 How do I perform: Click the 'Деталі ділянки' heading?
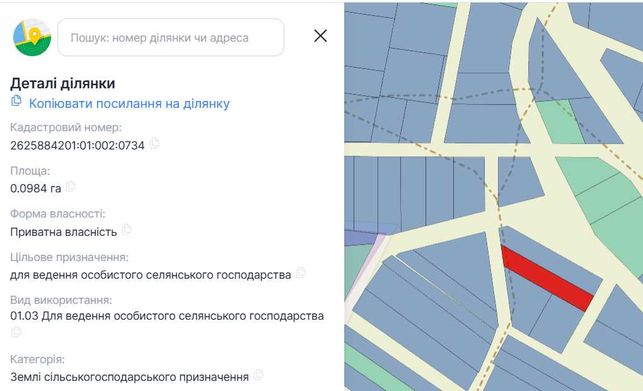63,84
